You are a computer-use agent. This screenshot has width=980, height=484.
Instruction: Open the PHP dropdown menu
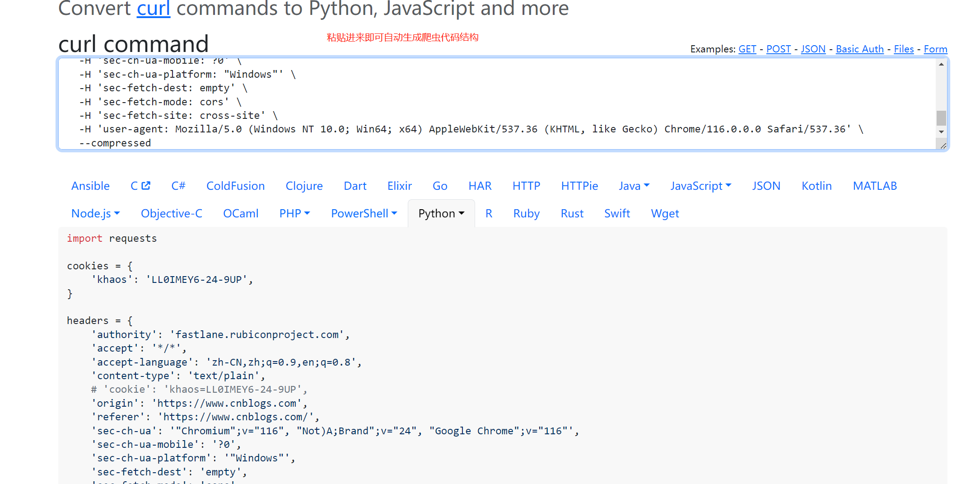coord(294,213)
